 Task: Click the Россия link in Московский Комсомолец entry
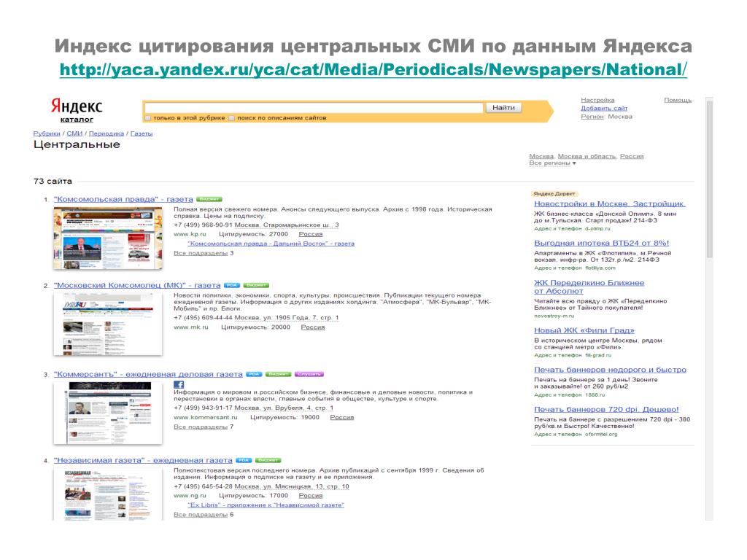point(312,327)
